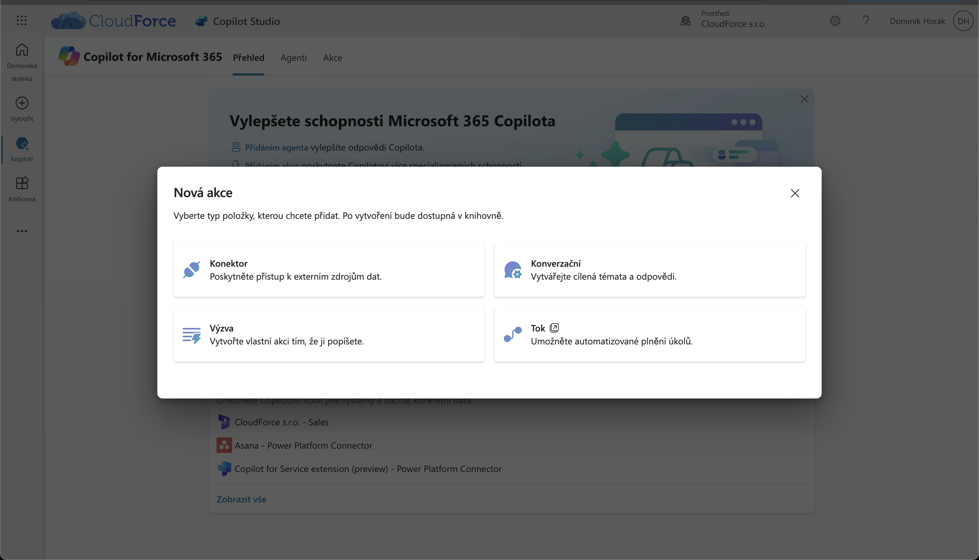
Task: Close the Nová akce dialog
Action: coord(795,193)
